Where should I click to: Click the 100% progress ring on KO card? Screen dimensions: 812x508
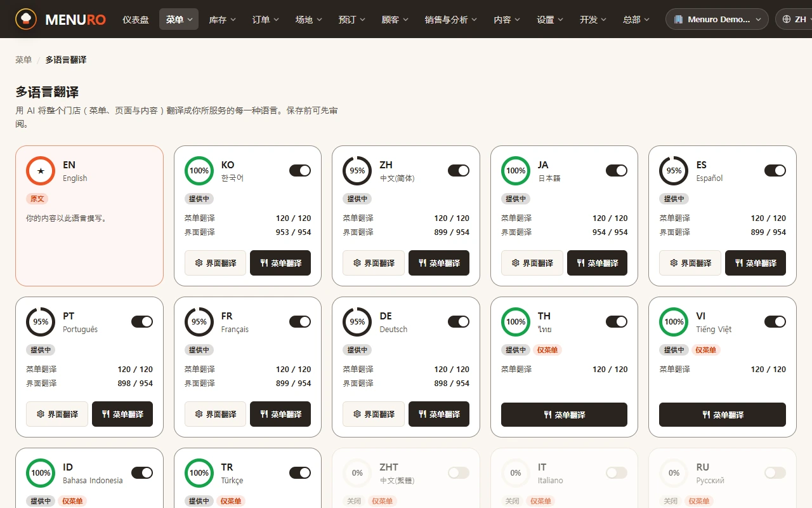199,171
